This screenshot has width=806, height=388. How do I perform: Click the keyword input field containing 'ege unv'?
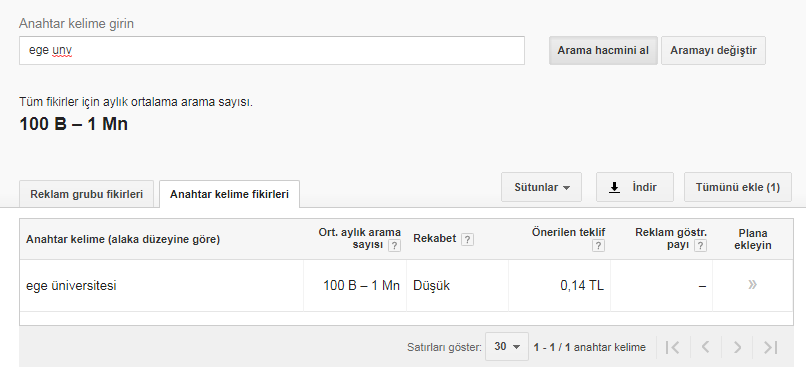pos(271,50)
